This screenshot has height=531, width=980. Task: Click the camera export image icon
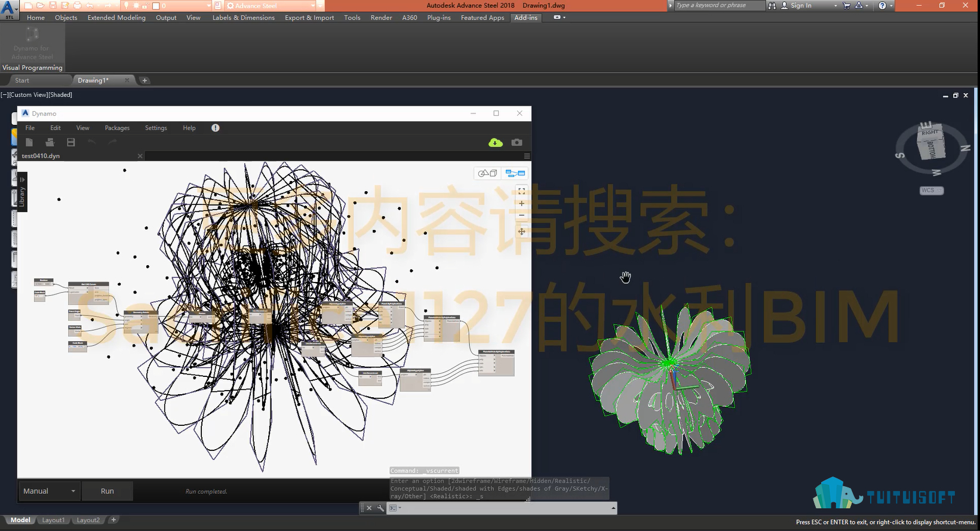point(517,142)
